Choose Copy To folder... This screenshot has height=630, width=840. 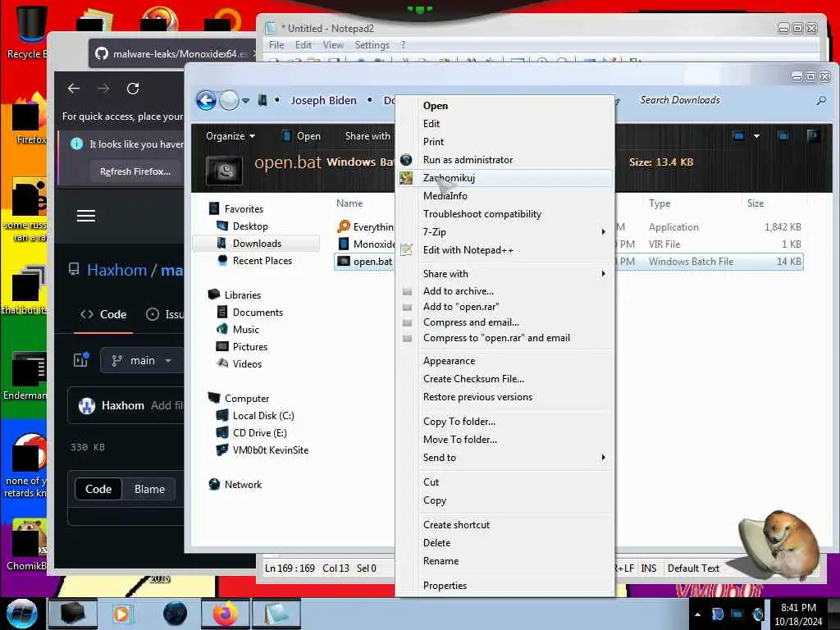505,422
